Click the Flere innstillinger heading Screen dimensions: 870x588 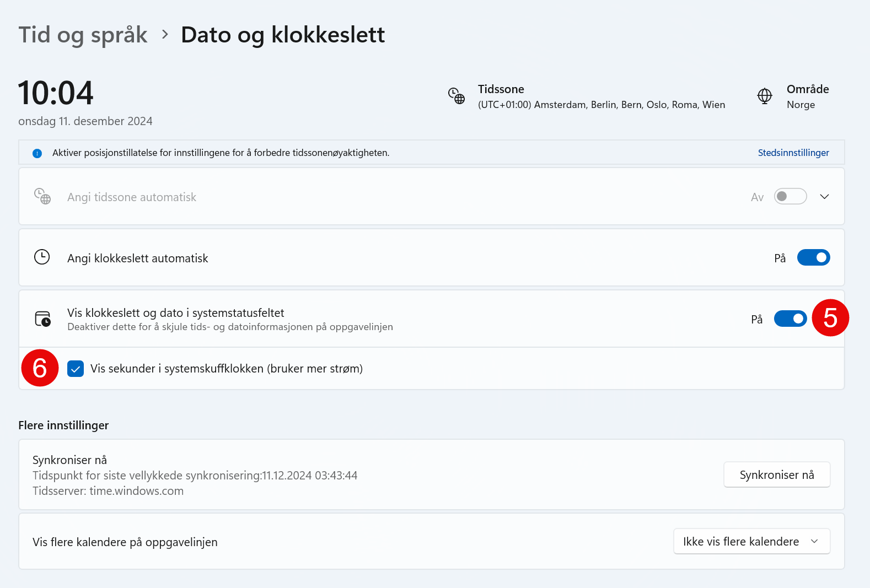pos(63,425)
